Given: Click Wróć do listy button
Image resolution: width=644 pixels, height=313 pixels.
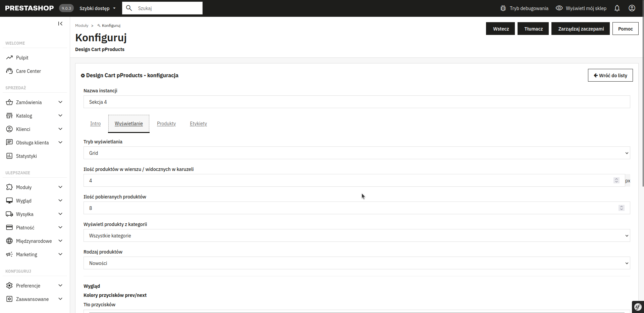Looking at the screenshot, I should [610, 75].
